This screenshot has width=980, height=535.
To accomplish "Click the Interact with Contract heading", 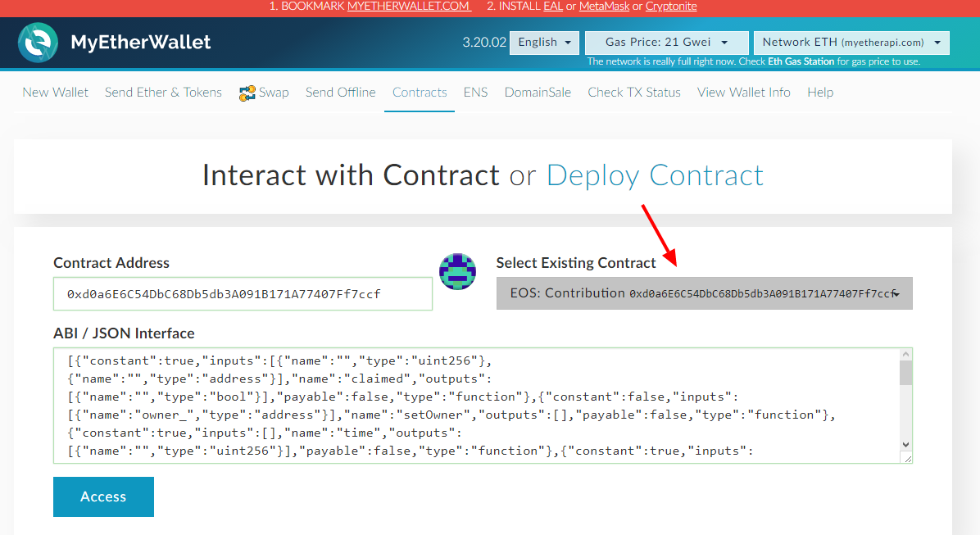I will (x=351, y=175).
